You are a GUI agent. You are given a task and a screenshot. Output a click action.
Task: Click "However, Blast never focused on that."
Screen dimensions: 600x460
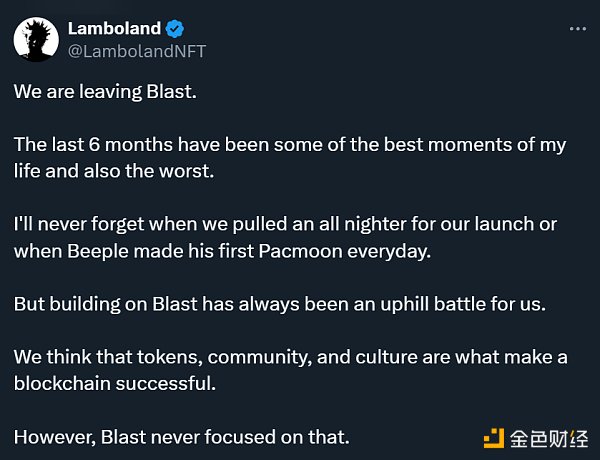[x=181, y=437]
